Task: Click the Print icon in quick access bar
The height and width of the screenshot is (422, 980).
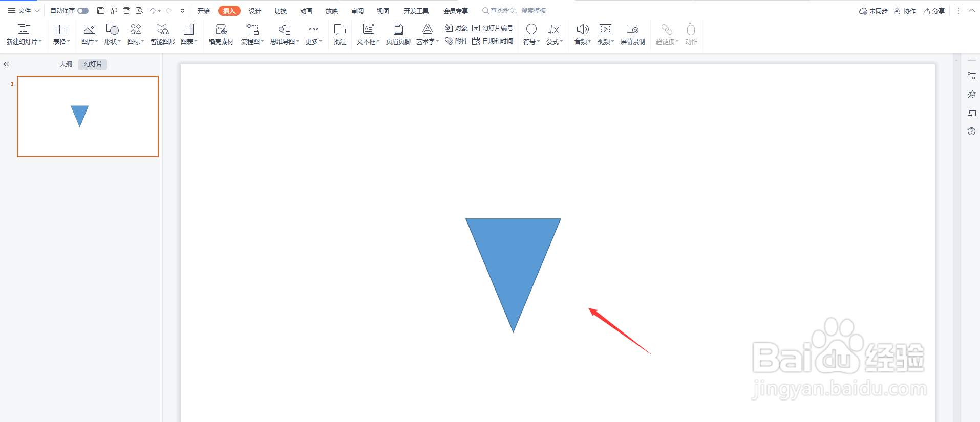Action: (x=126, y=11)
